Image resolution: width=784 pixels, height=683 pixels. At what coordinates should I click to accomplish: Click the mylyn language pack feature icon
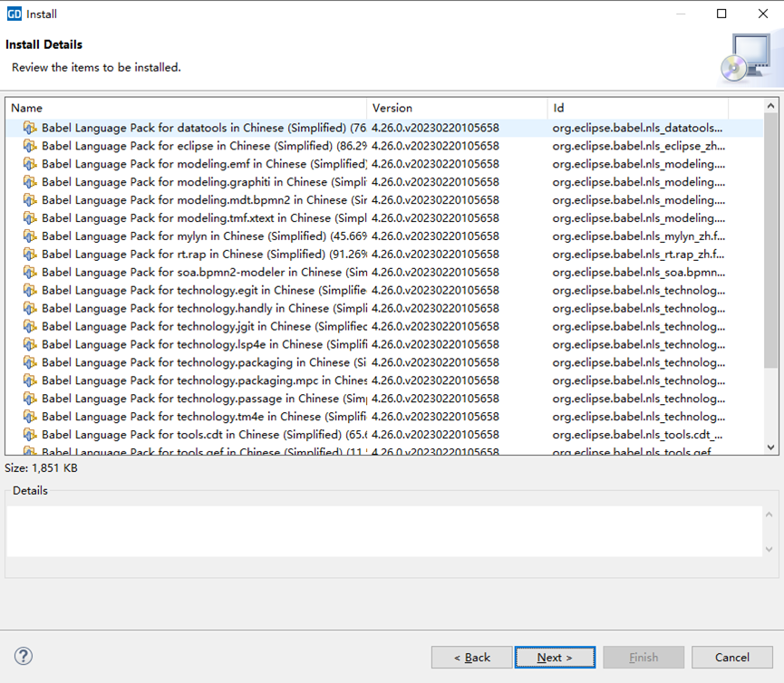tap(30, 236)
